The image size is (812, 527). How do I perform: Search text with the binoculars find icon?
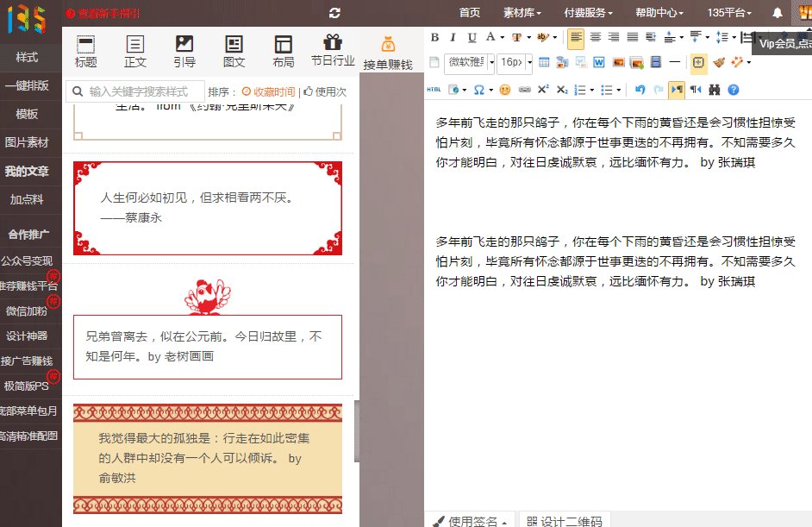click(713, 90)
